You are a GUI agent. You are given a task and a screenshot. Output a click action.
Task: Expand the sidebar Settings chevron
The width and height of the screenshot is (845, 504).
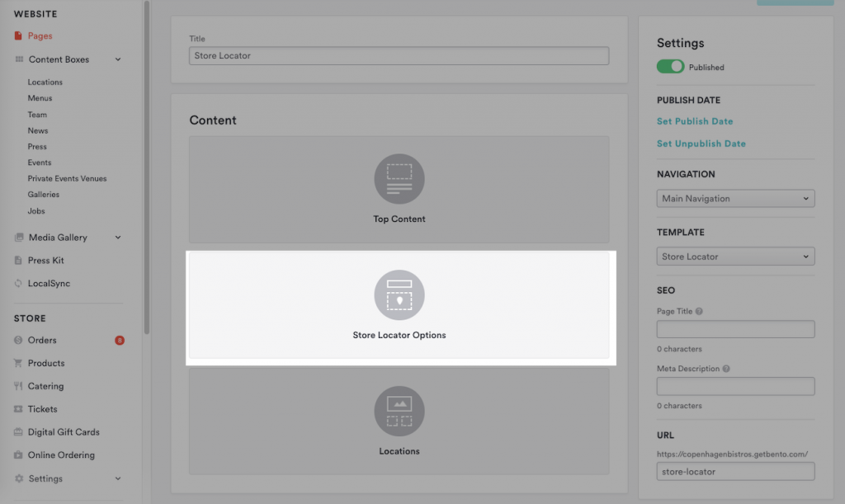[118, 478]
